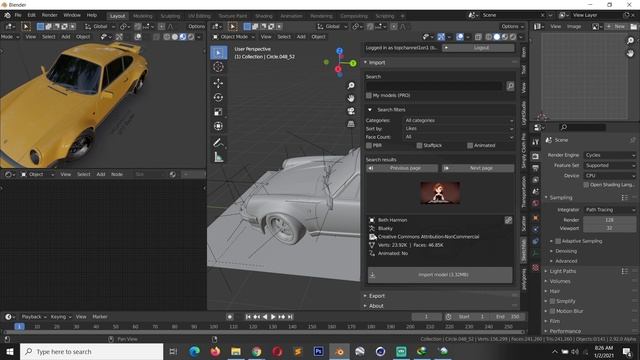This screenshot has width=640, height=360.
Task: Toggle camera view with the camera icon
Action: [x=351, y=111]
